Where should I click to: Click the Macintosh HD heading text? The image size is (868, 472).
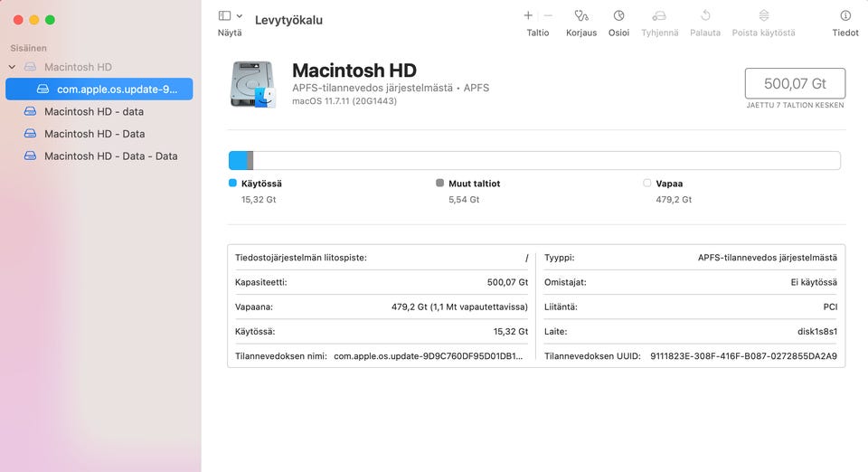(x=354, y=71)
